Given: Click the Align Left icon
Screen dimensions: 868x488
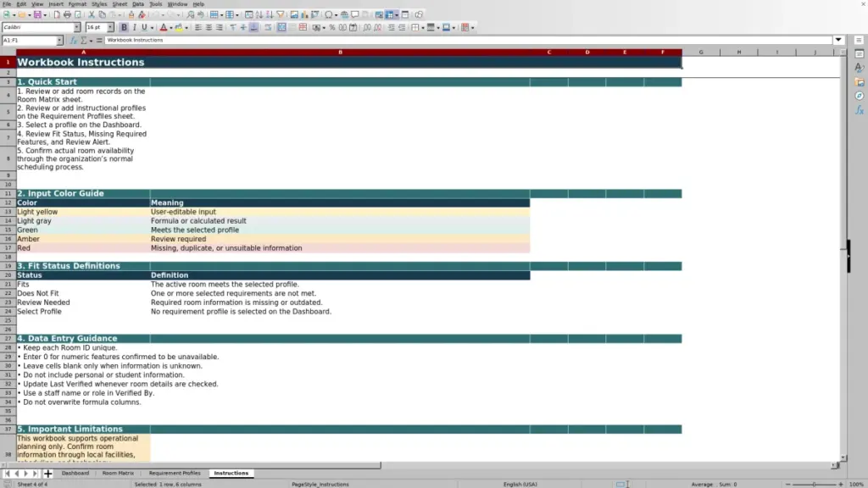Looking at the screenshot, I should pos(198,27).
